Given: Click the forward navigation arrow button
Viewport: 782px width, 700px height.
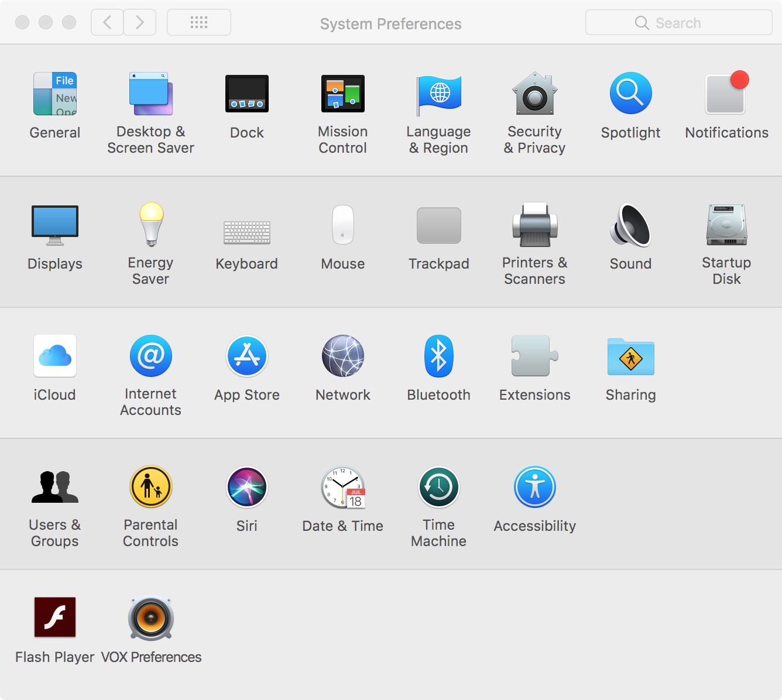Looking at the screenshot, I should [140, 23].
